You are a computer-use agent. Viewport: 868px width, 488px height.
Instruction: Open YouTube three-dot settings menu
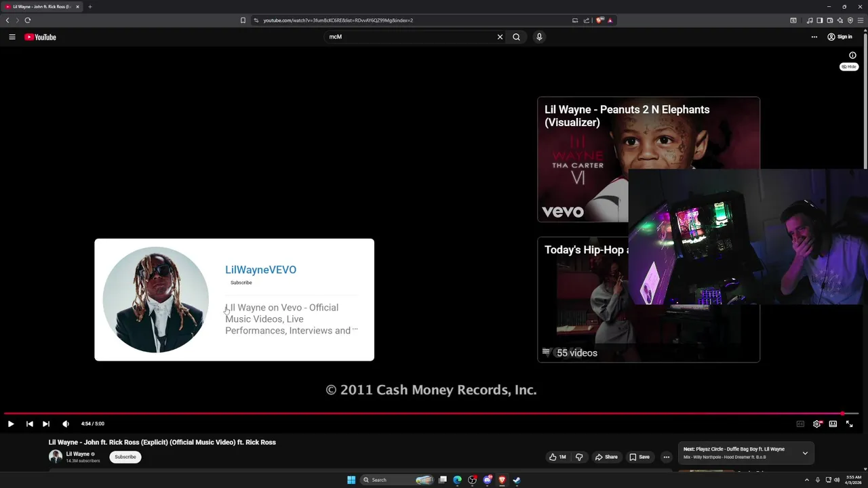click(x=814, y=37)
